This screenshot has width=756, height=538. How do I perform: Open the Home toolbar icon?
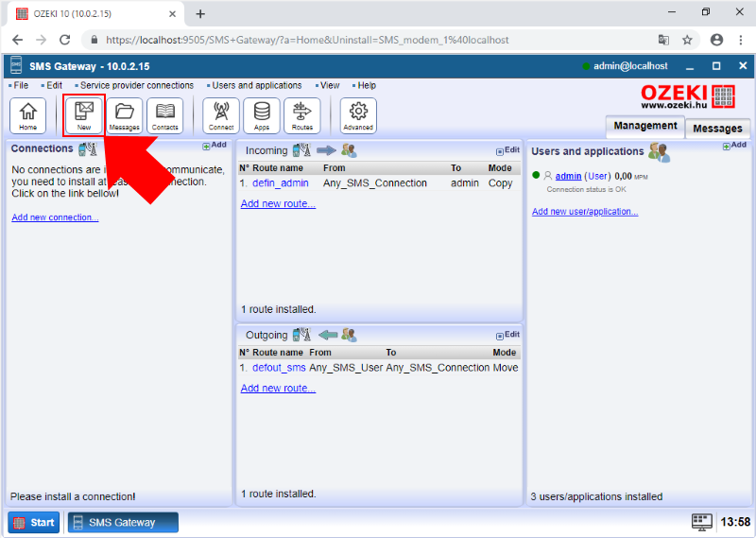pos(28,115)
